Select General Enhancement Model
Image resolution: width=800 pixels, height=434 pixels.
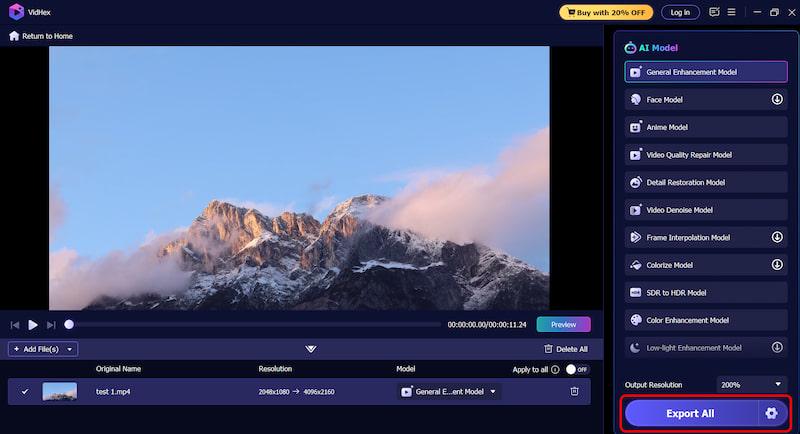[706, 72]
